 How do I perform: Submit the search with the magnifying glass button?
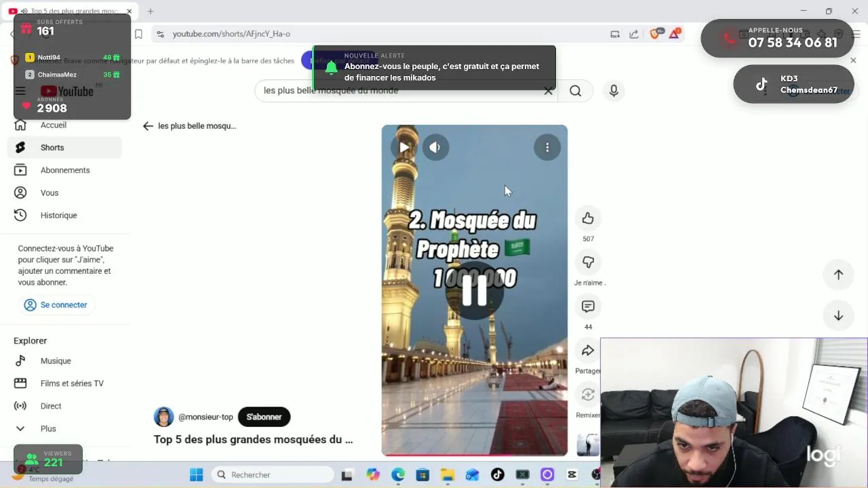[575, 91]
